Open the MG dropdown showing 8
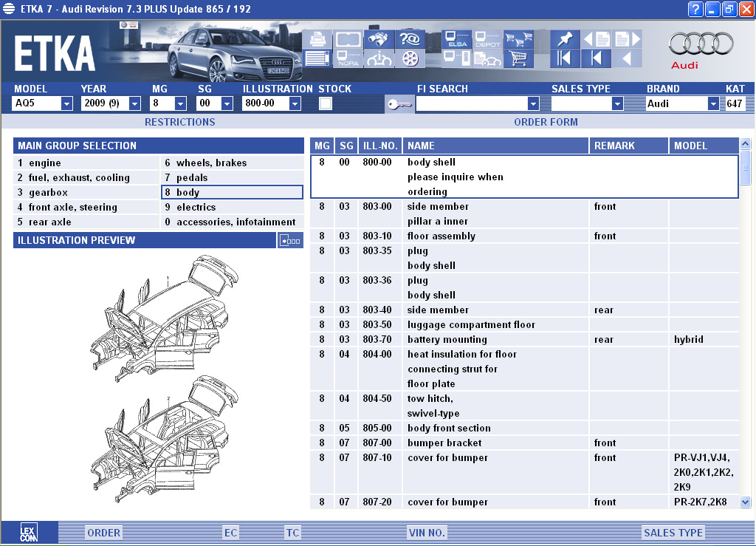Viewport: 756px width, 546px height. (x=168, y=103)
